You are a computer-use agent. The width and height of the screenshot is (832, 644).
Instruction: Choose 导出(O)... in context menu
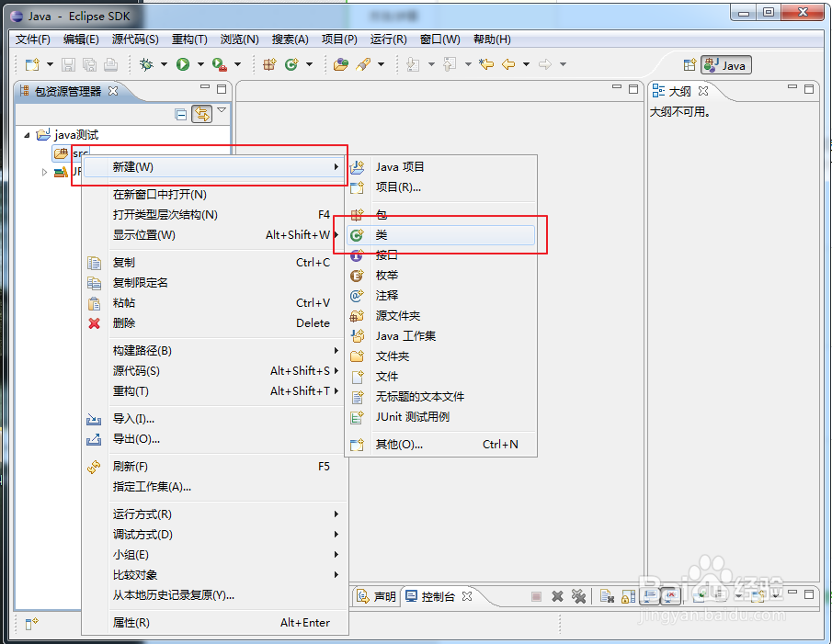tap(213, 439)
